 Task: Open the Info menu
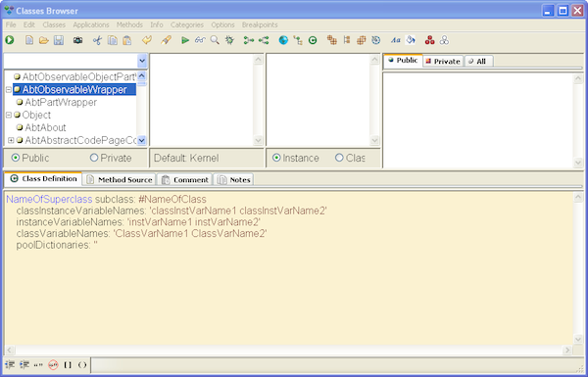(157, 24)
